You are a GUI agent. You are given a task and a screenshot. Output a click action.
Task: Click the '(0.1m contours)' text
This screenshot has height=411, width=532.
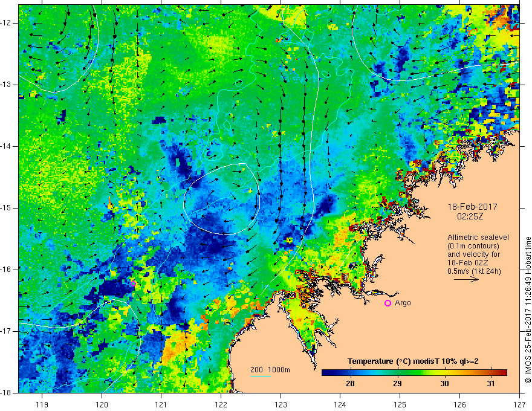coord(473,246)
